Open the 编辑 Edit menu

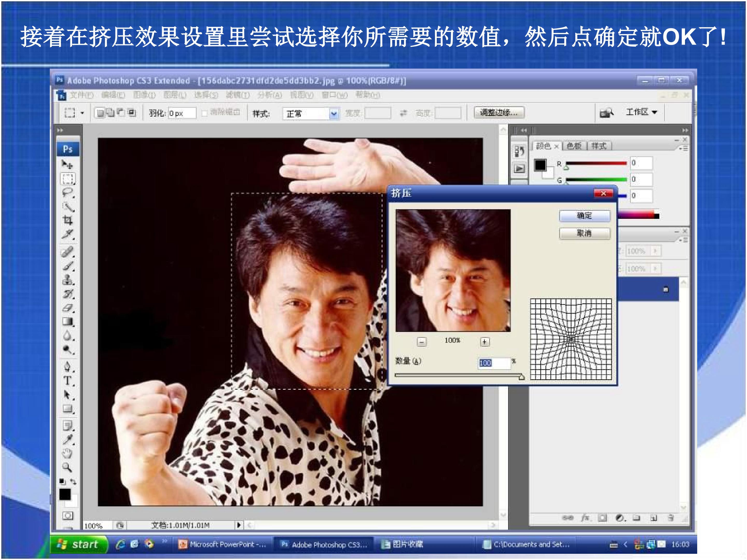point(113,95)
